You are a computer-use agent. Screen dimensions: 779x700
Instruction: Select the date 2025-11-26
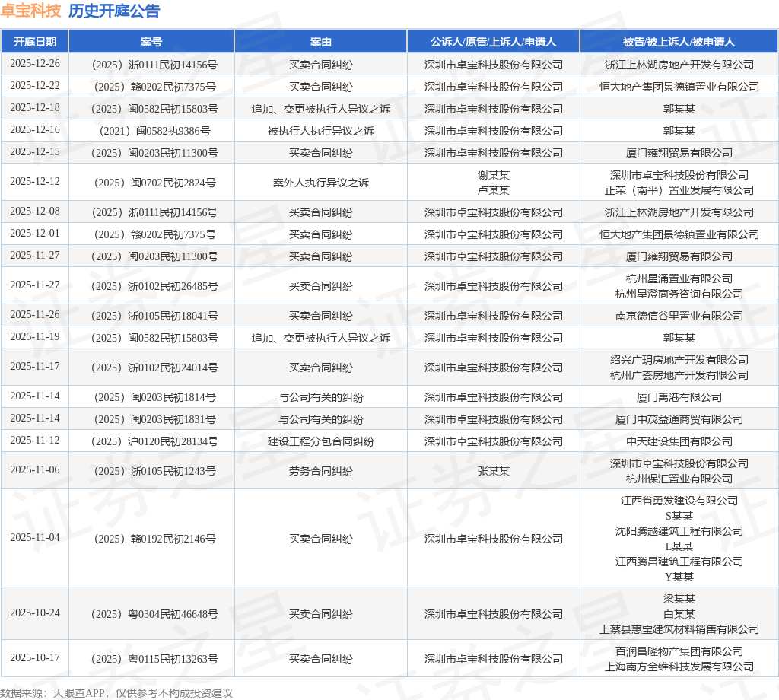[35, 314]
